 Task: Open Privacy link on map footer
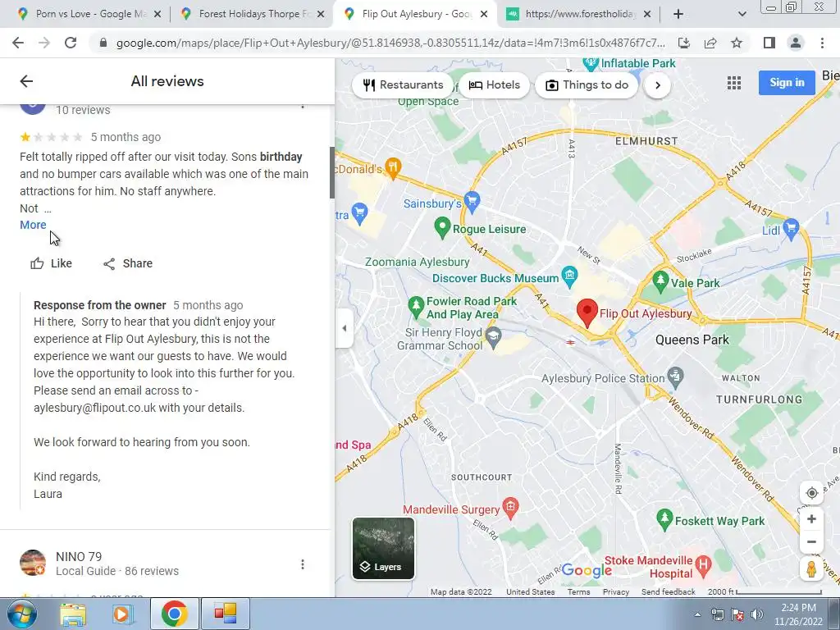point(616,592)
